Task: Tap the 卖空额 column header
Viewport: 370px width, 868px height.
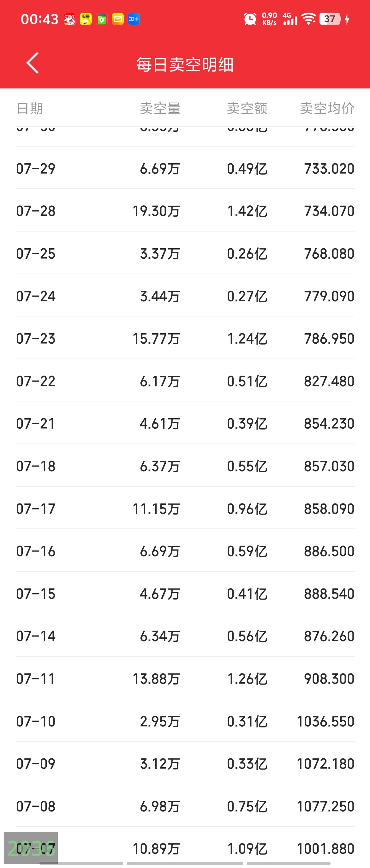Action: (x=247, y=109)
